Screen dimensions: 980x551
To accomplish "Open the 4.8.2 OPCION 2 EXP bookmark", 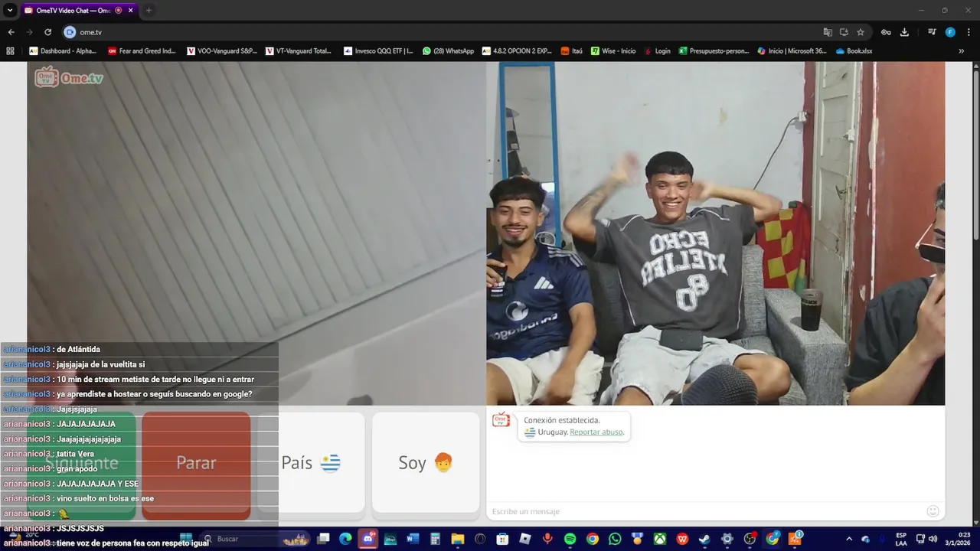I will 517,51.
